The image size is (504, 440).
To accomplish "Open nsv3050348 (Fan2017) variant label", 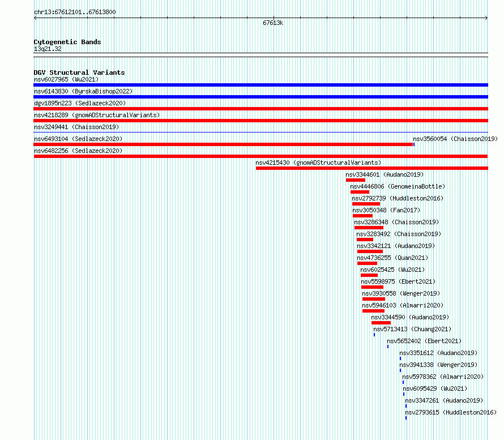I will tap(386, 210).
